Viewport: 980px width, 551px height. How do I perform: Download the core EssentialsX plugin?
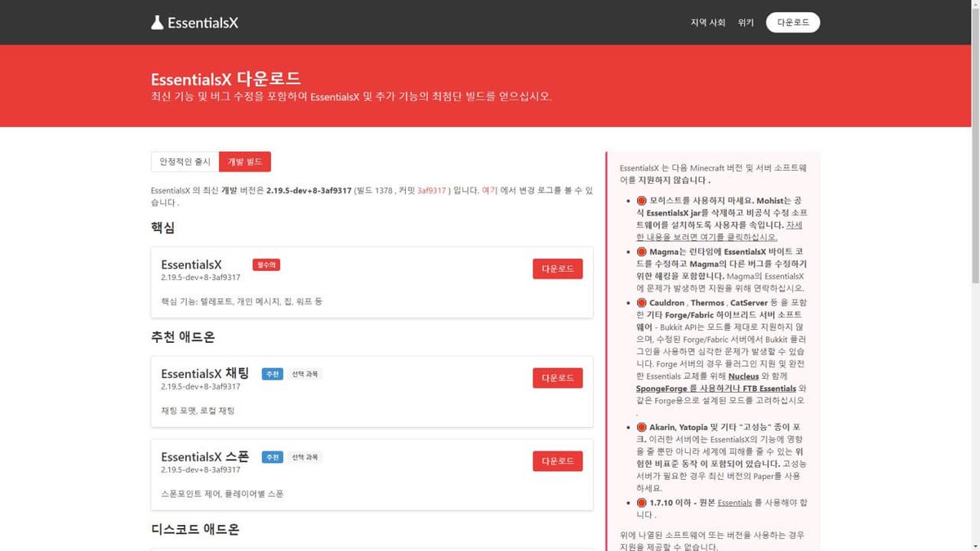[x=558, y=269]
